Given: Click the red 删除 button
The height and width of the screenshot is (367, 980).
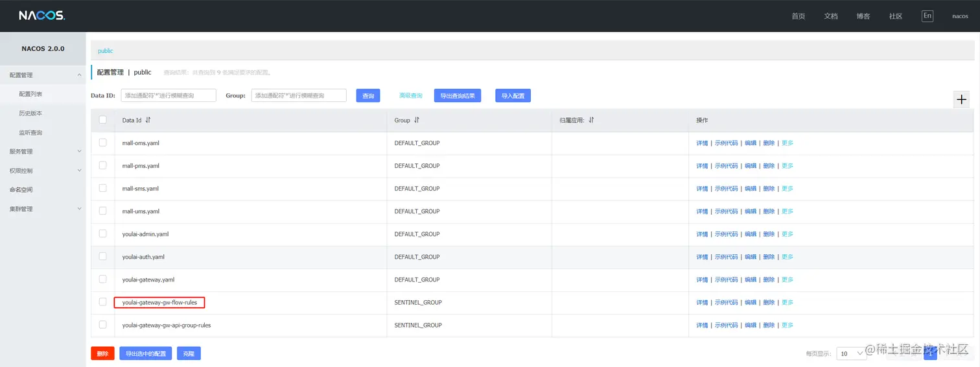Looking at the screenshot, I should point(102,353).
